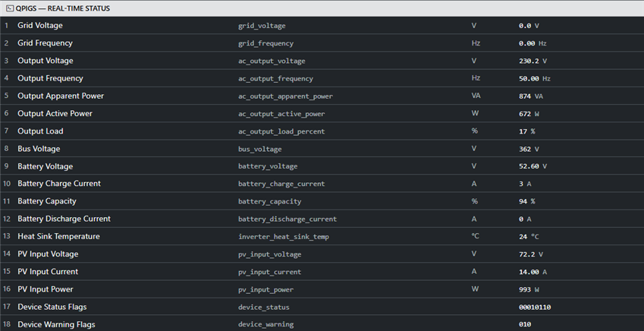644x331 pixels.
Task: Click the 'ac_output_active_power' field name
Action: click(281, 114)
